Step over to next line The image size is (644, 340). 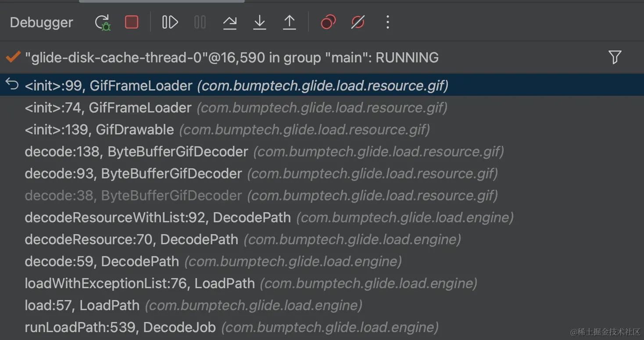click(x=230, y=22)
